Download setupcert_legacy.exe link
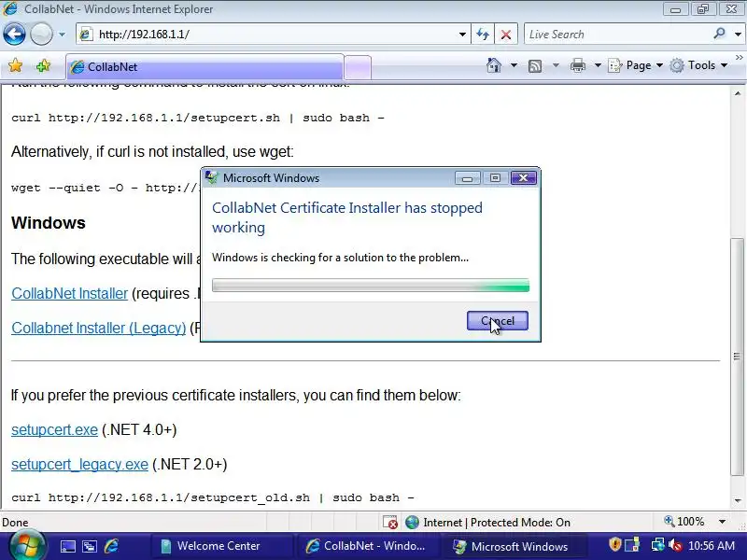This screenshot has height=560, width=747. 79,464
